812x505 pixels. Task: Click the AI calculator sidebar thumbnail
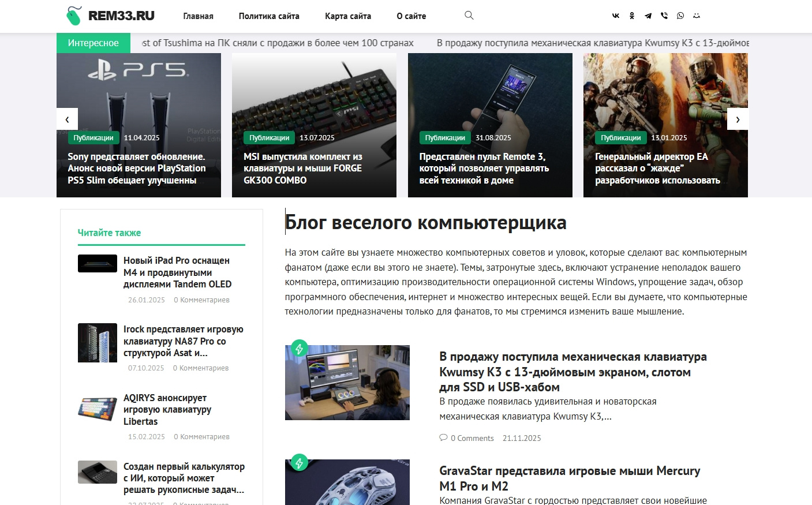pos(98,472)
